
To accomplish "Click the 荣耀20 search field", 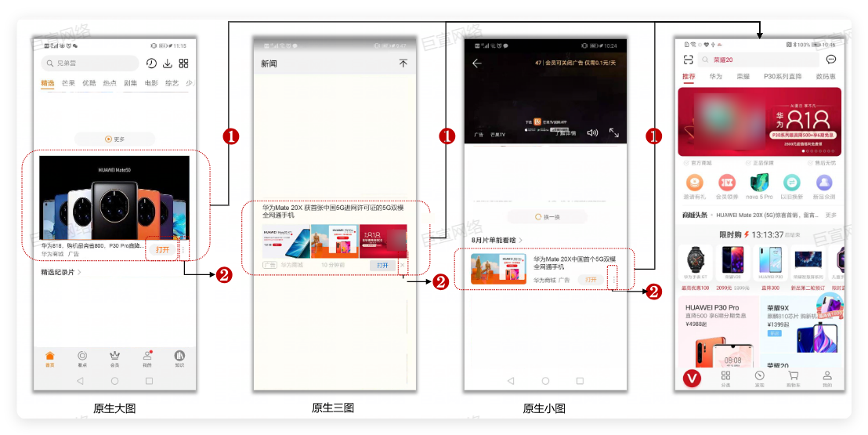I will coord(758,60).
